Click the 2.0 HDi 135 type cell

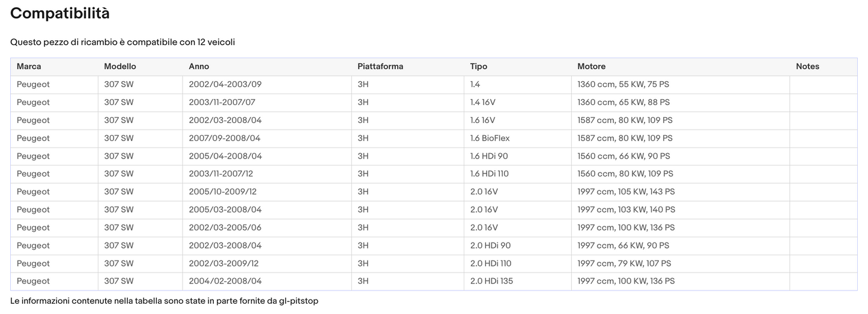coord(491,281)
